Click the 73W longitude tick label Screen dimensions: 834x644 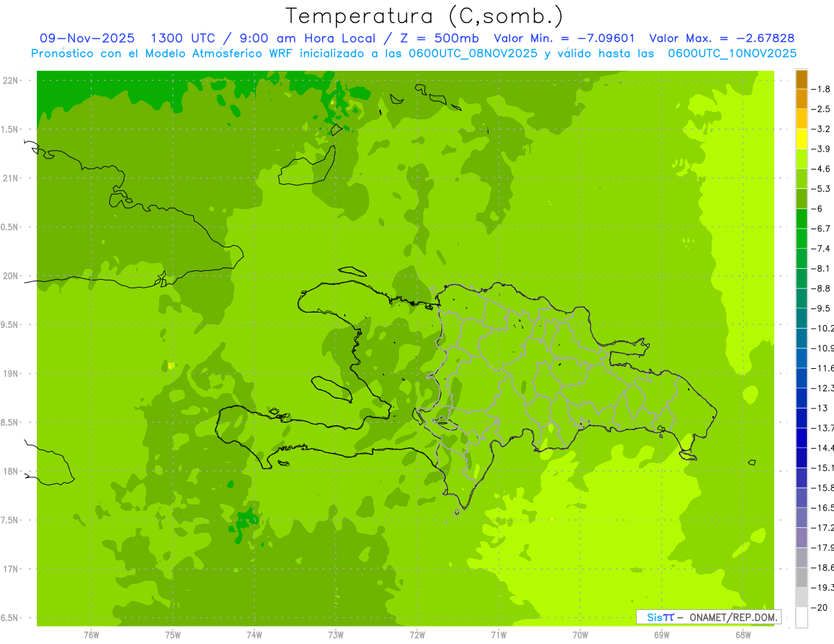(336, 635)
